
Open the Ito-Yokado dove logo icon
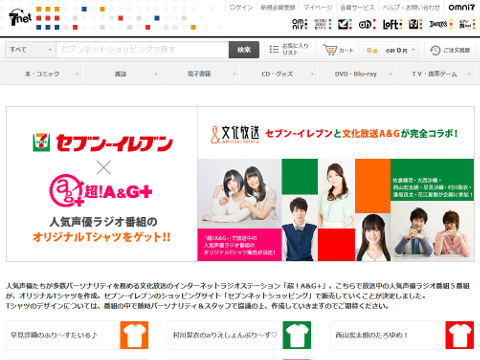click(345, 24)
